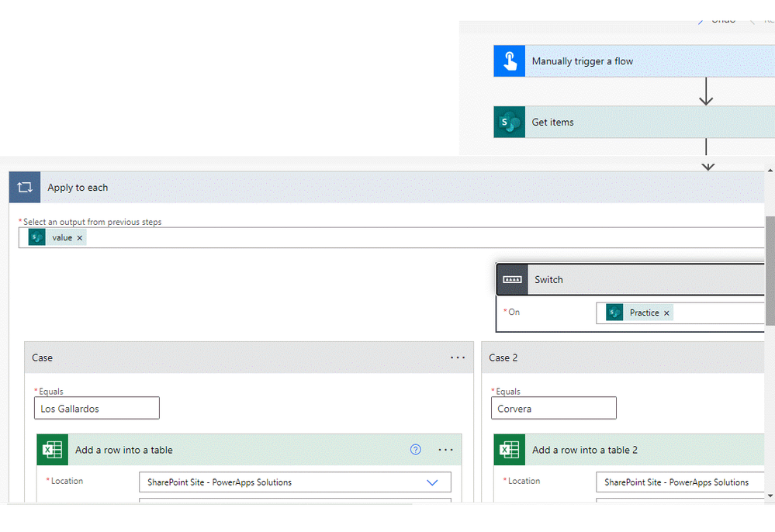Collapse Add a row into a table 2 action
The height and width of the screenshot is (532, 775).
629,450
